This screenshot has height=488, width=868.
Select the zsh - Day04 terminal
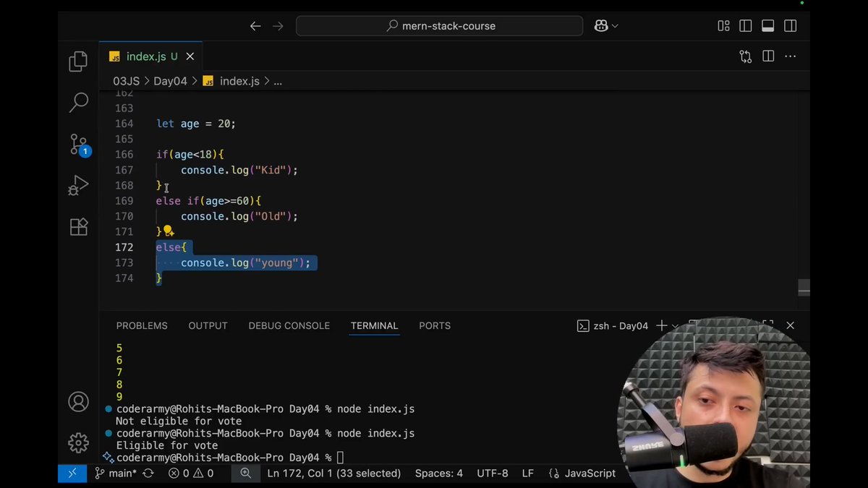(613, 326)
